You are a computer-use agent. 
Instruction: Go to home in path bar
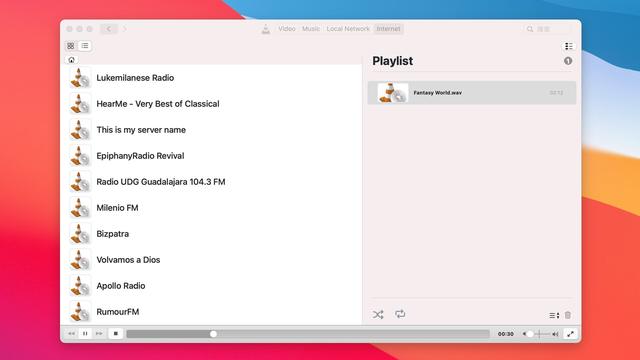[x=71, y=60]
